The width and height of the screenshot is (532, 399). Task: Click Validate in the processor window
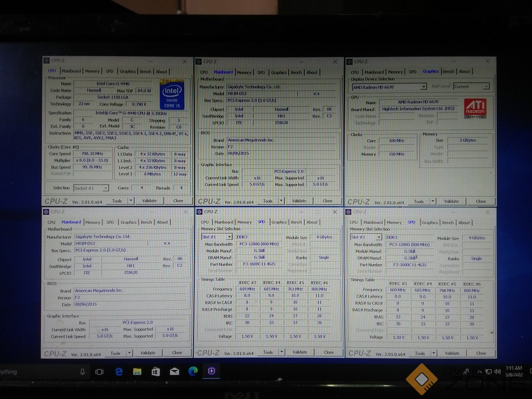tap(149, 201)
